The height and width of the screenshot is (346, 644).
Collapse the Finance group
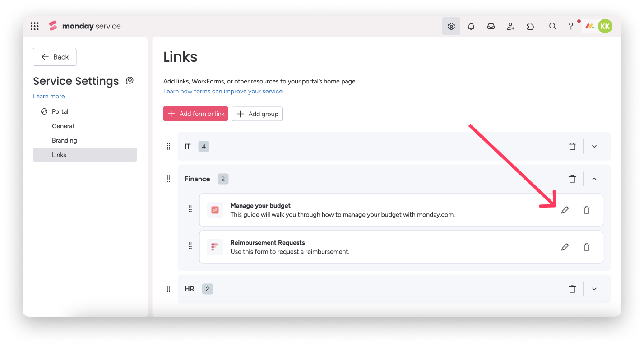pos(594,179)
